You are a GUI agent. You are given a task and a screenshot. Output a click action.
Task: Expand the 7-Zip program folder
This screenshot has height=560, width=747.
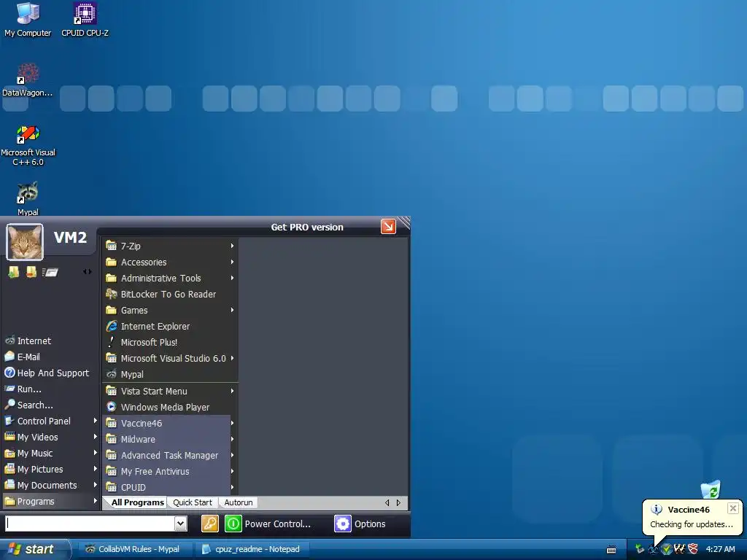click(171, 246)
